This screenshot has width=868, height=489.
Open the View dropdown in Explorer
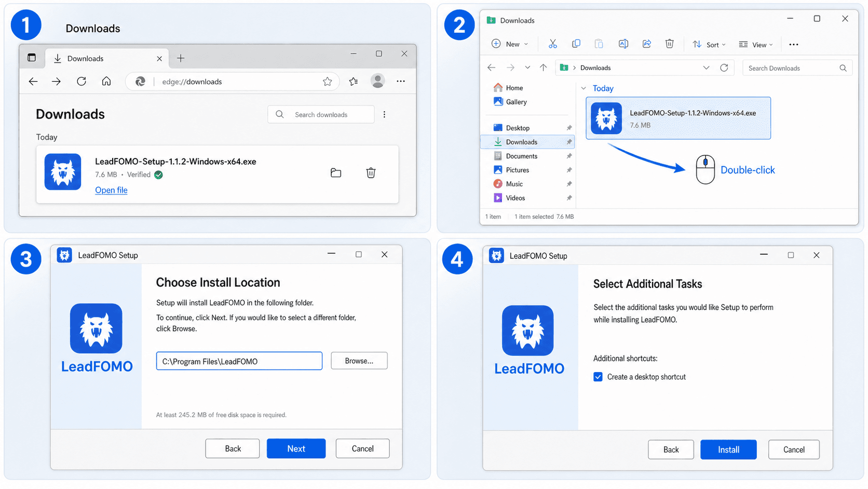(756, 45)
